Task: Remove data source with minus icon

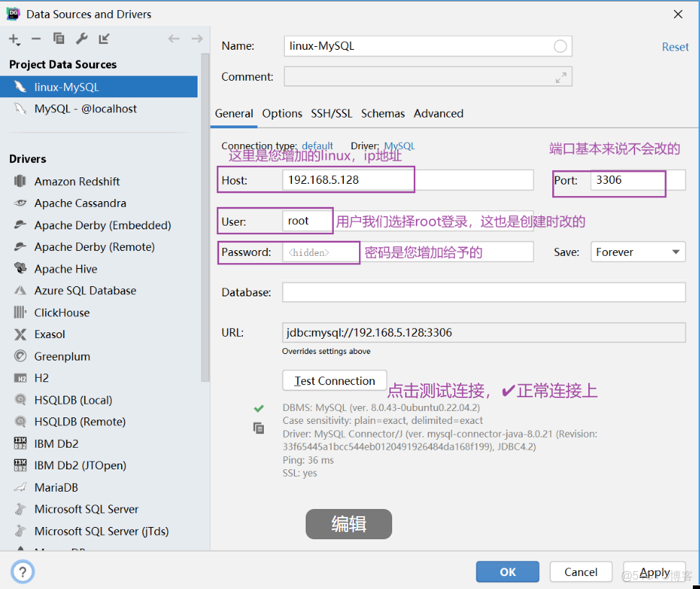Action: 36,40
